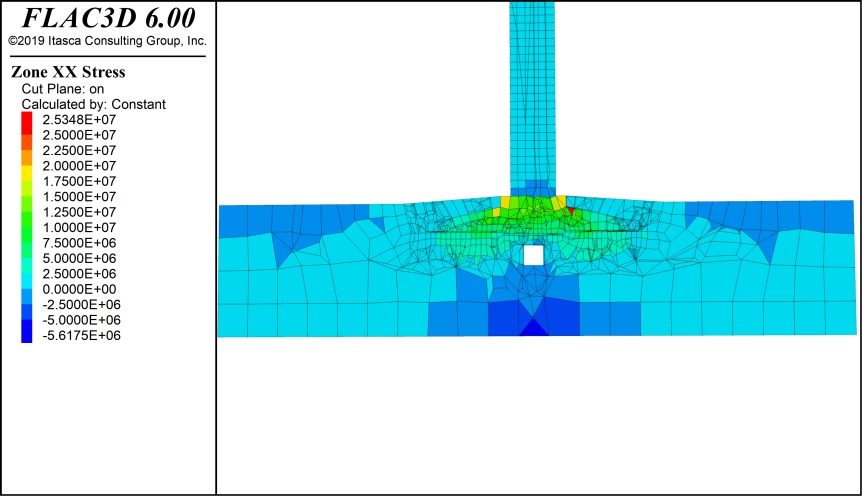Click the cyan 2.5000E+06 legend swatch
Viewport: 862px width, 496px height.
[x=27, y=273]
